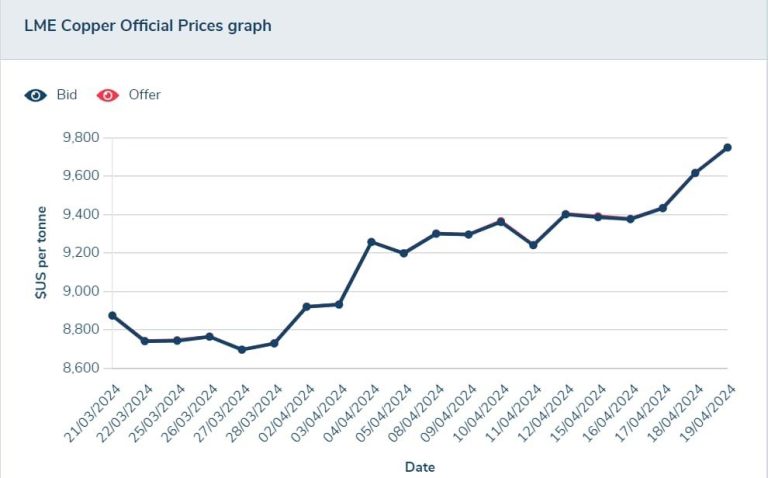
Task: Select the data point for 05/04/2024
Action: point(403,253)
